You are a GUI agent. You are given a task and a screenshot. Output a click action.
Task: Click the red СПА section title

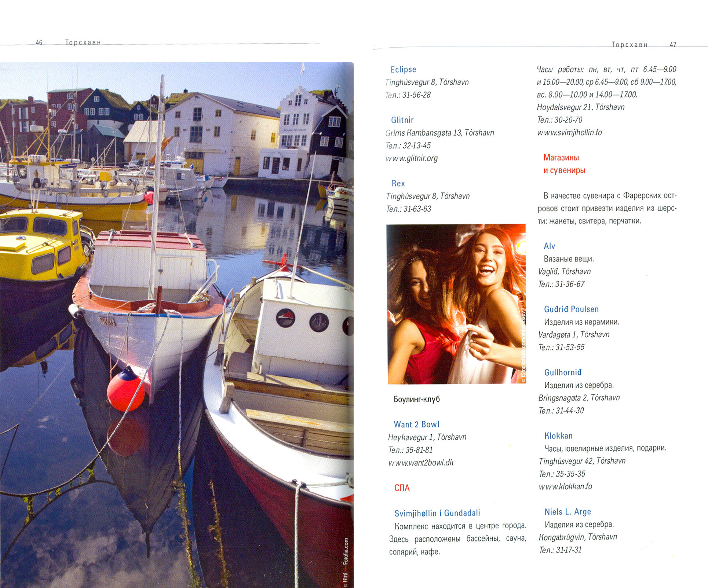click(x=402, y=488)
